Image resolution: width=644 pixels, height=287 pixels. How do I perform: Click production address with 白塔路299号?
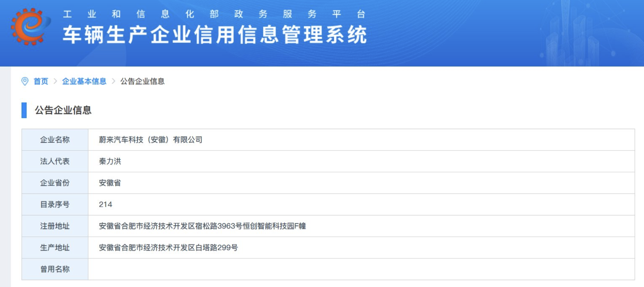[168, 248]
